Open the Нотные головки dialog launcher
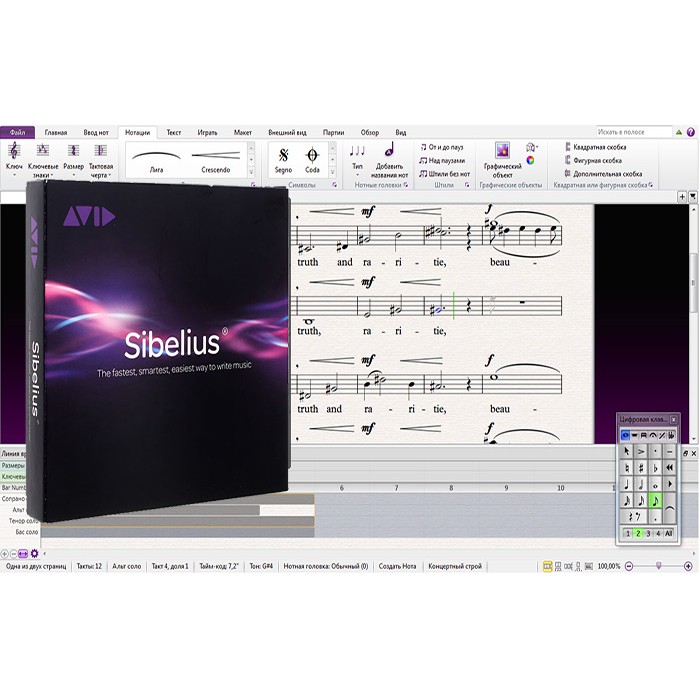 coord(406,185)
